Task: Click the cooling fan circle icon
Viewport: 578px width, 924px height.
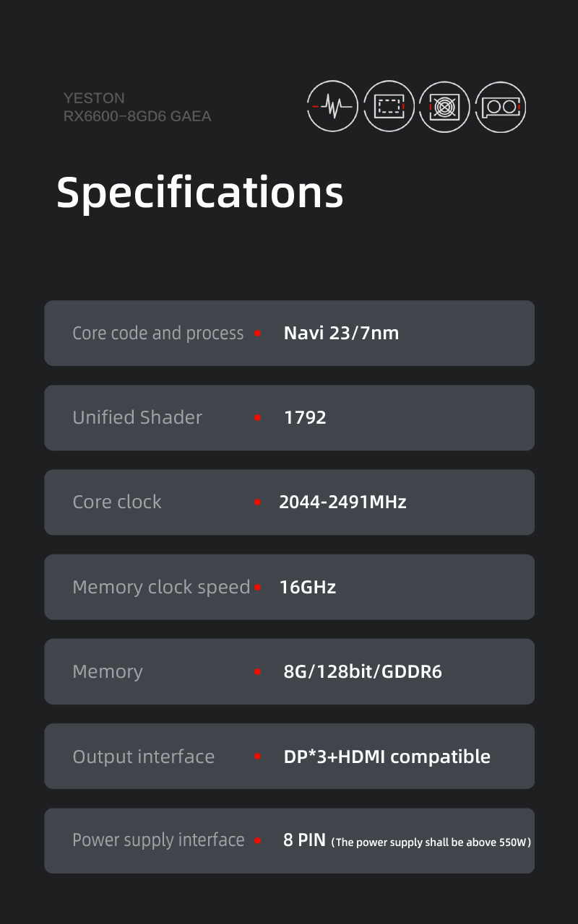Action: (444, 107)
